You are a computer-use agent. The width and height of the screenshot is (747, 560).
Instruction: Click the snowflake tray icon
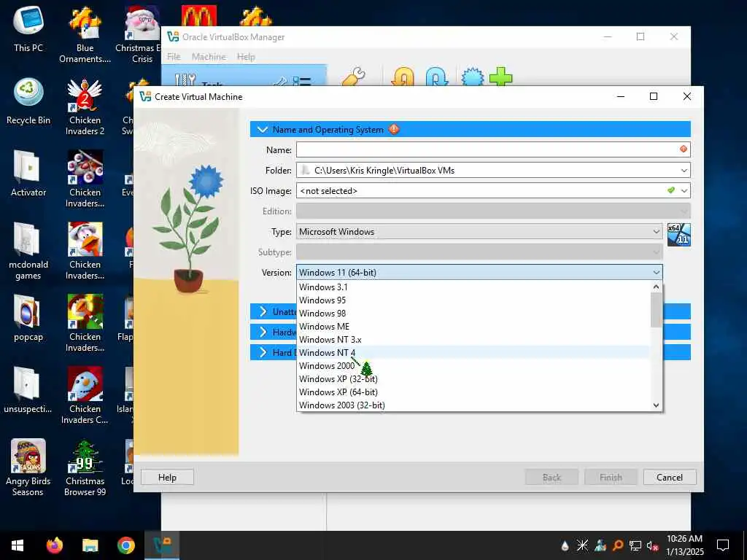[x=582, y=545]
